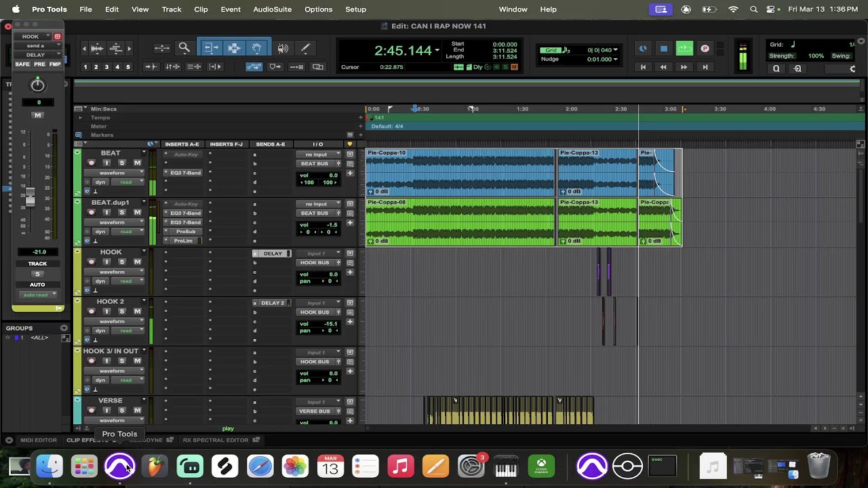Screen dimensions: 868x488
Task: Open main counter format dropdown
Action: click(x=437, y=50)
